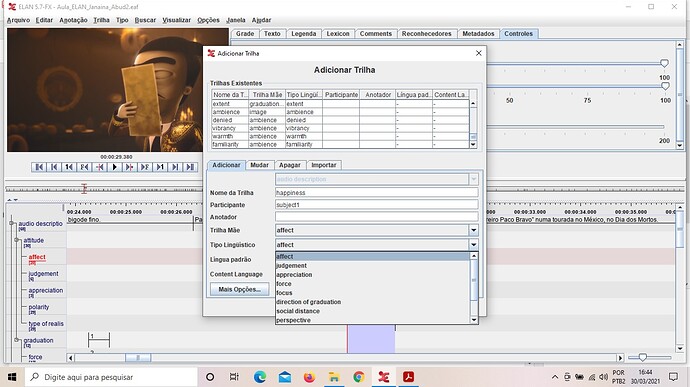The image size is (690, 387).
Task: Adjust the top volume slider handle
Action: click(664, 63)
